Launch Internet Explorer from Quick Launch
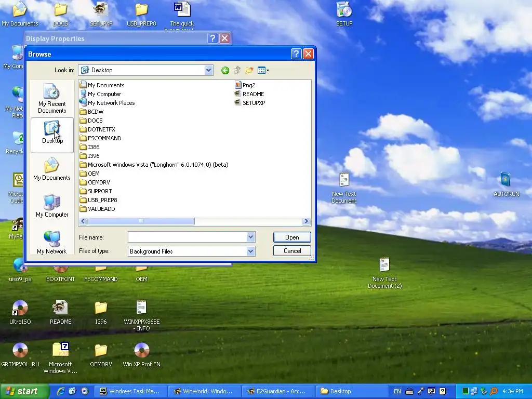This screenshot has height=399, width=532. 61,391
